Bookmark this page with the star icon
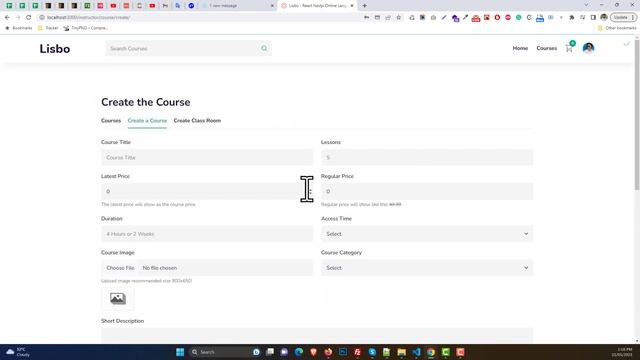This screenshot has height=360, width=640. click(399, 18)
